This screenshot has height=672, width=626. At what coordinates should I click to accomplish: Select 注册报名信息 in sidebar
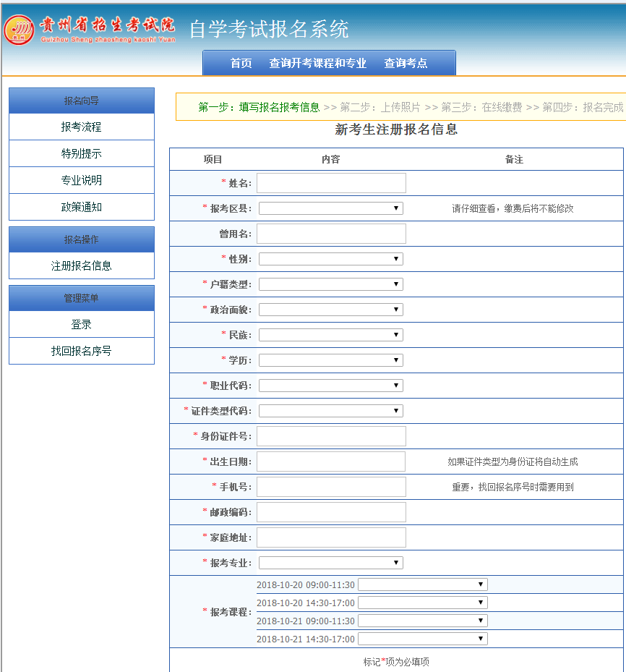(x=82, y=266)
